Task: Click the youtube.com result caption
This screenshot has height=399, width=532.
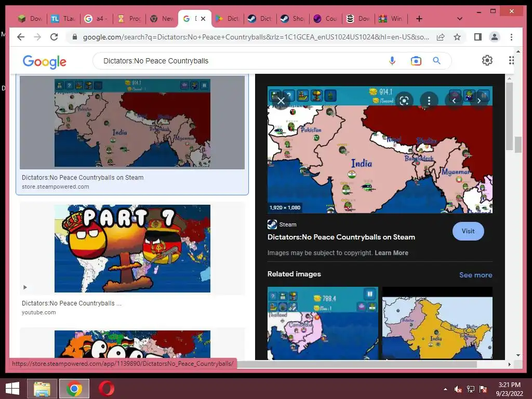Action: click(38, 312)
